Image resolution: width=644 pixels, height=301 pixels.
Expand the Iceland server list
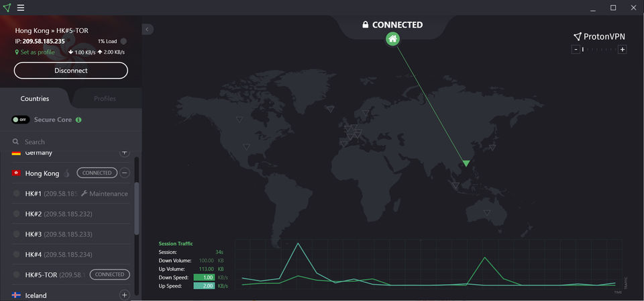point(124,294)
